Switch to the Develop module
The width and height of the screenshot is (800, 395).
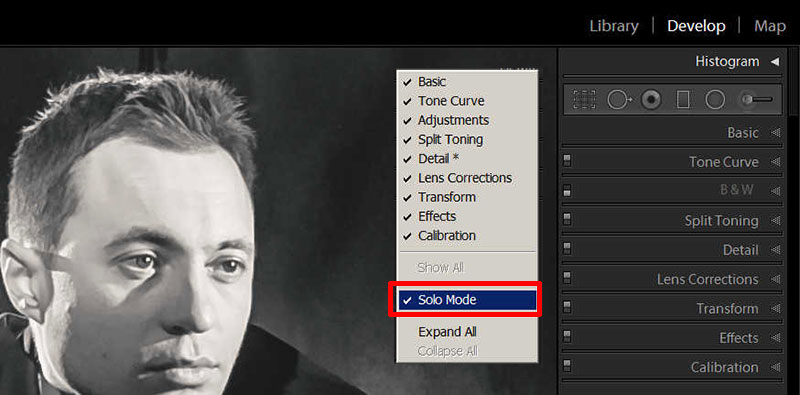pyautogui.click(x=696, y=26)
